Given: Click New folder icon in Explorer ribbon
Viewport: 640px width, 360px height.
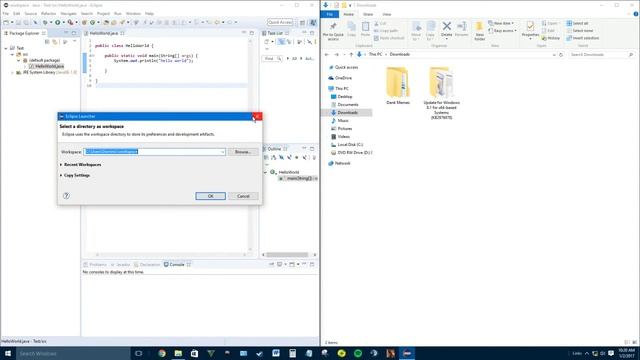Looking at the screenshot, I should click(480, 31).
